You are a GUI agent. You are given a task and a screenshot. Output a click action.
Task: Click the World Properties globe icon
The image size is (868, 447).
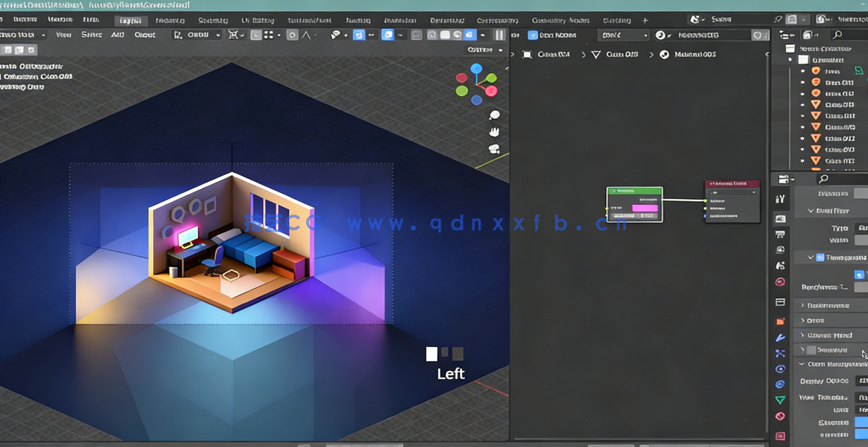tap(781, 281)
